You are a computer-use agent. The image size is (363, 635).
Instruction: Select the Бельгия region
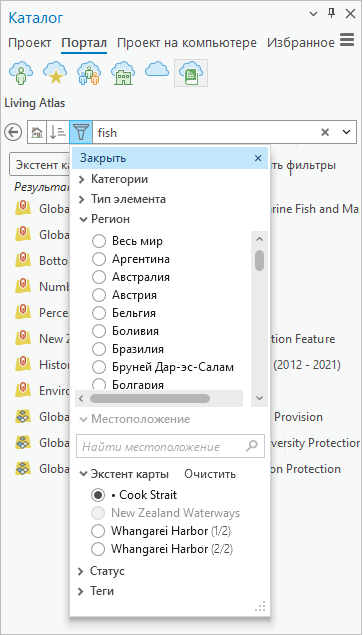[99, 313]
